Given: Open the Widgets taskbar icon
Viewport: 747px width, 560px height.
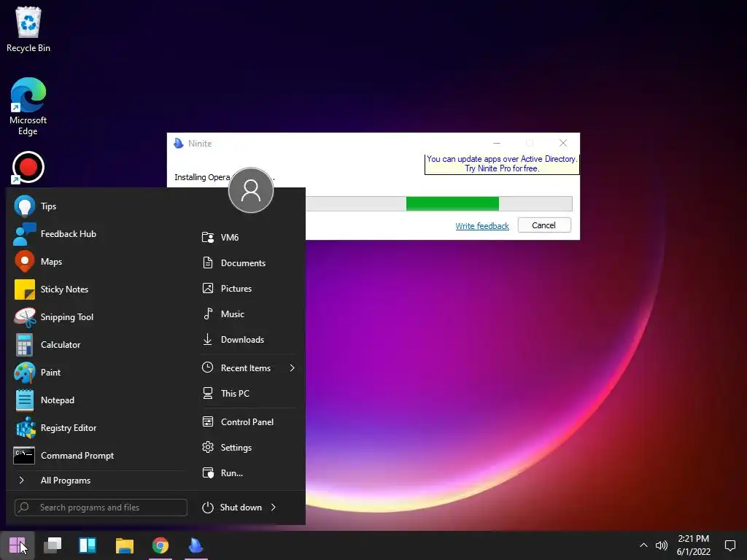Looking at the screenshot, I should pyautogui.click(x=88, y=545).
